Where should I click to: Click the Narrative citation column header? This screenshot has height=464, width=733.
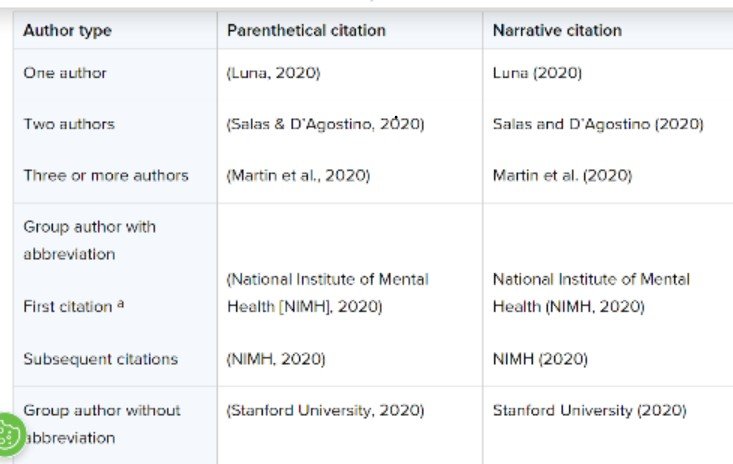557,31
